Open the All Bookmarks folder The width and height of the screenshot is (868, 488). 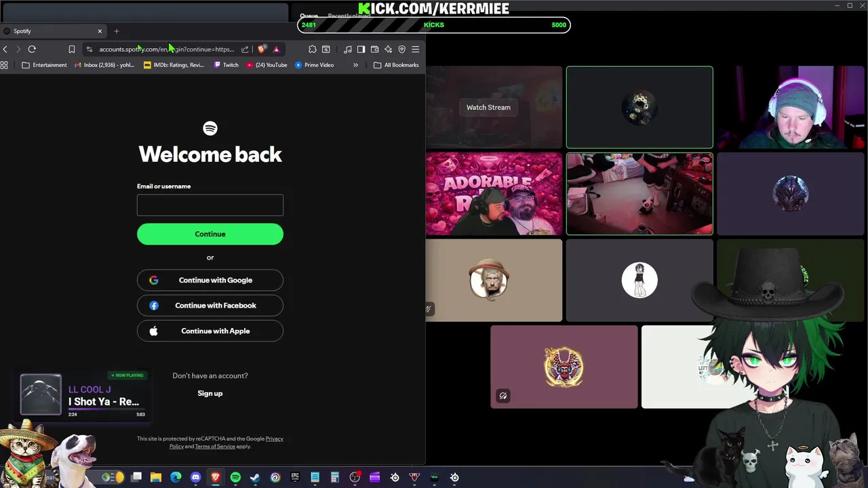(x=396, y=65)
